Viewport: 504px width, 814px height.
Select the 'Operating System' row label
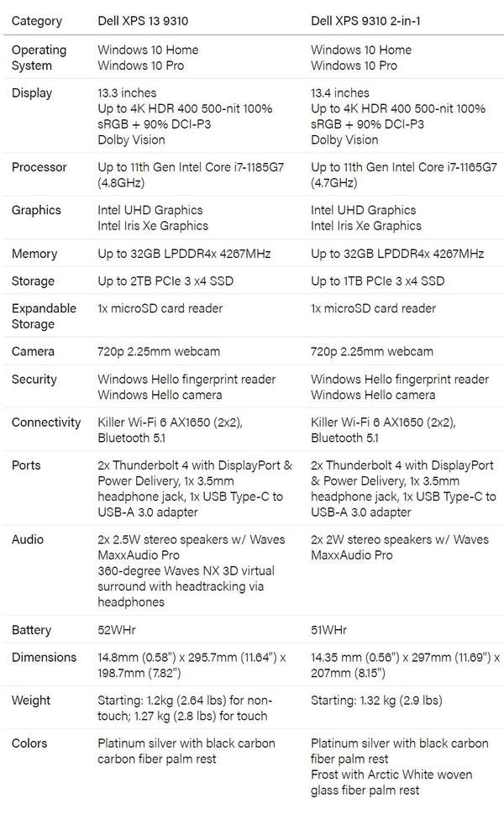[38, 57]
